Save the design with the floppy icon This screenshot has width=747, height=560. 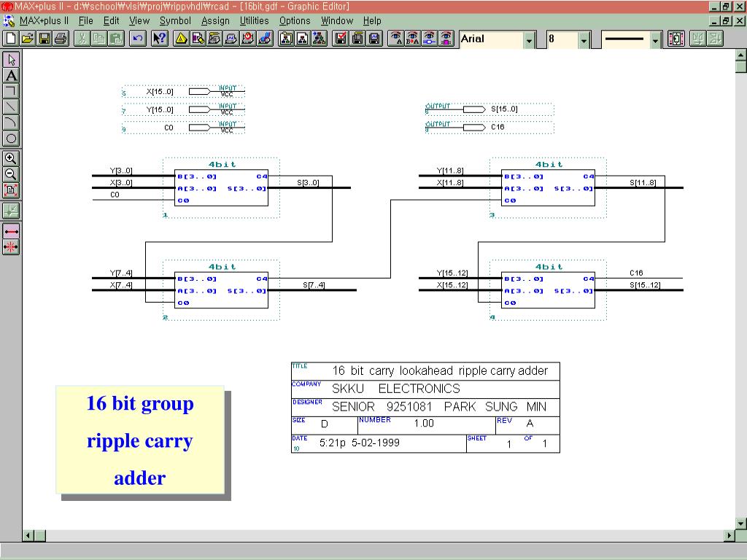point(44,39)
